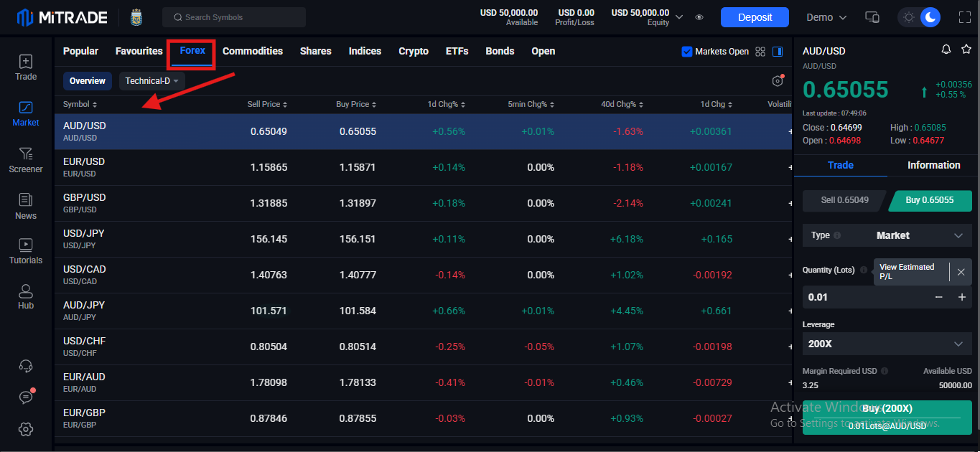The height and width of the screenshot is (452, 980).
Task: Select the Sell 0.65049 button
Action: point(844,200)
